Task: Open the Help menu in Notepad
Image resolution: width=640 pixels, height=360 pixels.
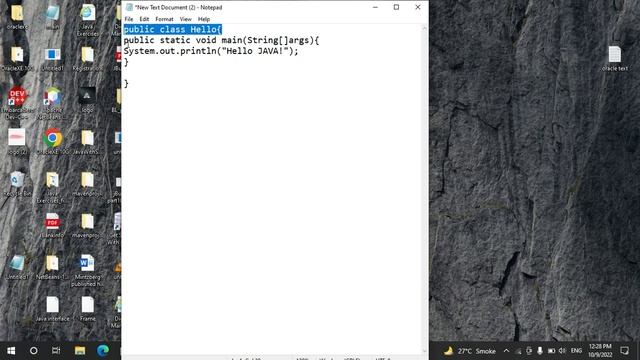Action: pos(204,19)
